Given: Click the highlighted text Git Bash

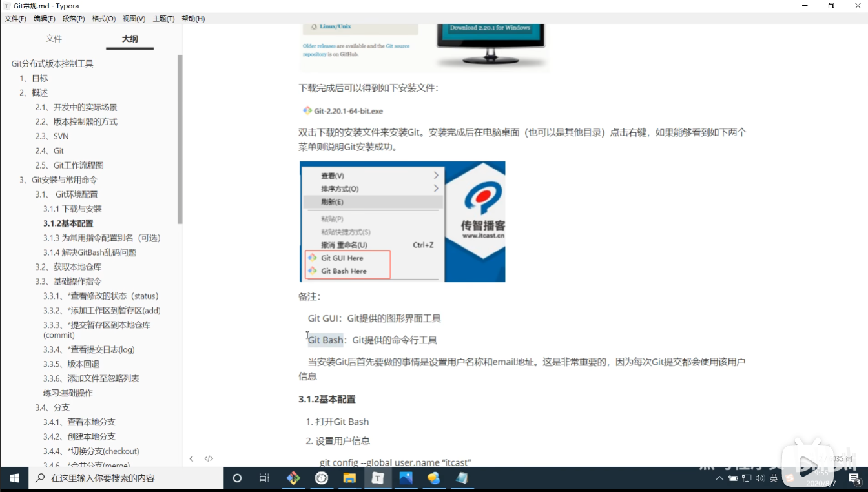Looking at the screenshot, I should pos(325,340).
